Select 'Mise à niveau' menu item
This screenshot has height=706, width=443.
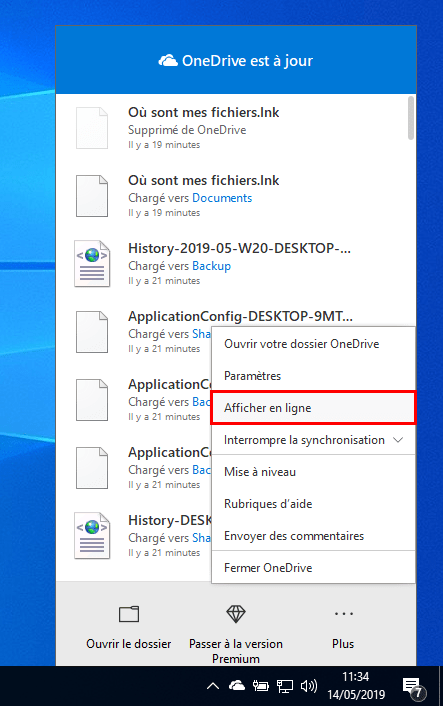pos(313,471)
